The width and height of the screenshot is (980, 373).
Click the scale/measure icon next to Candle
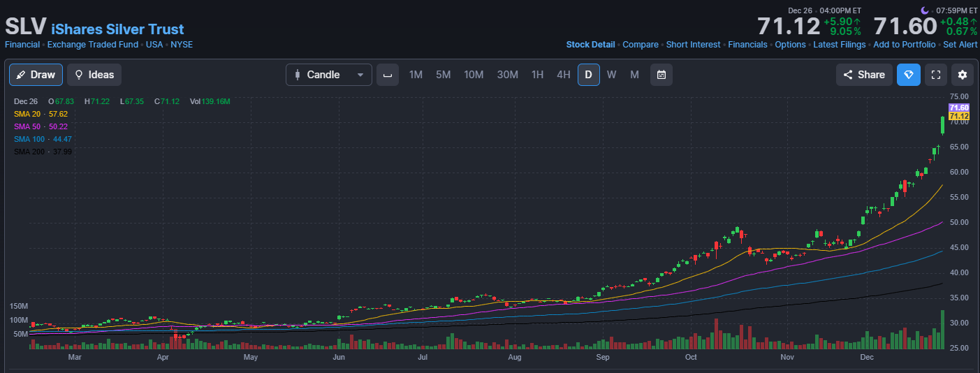point(388,75)
